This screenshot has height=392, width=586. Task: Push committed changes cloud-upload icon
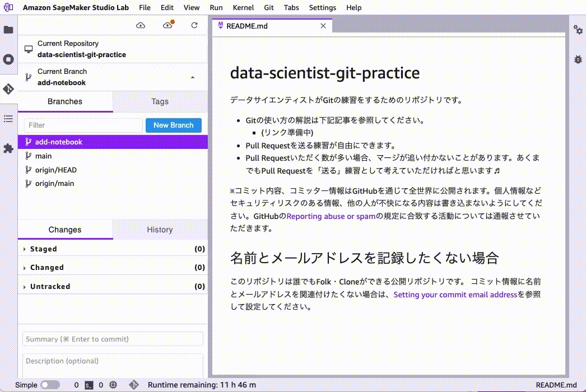click(168, 25)
